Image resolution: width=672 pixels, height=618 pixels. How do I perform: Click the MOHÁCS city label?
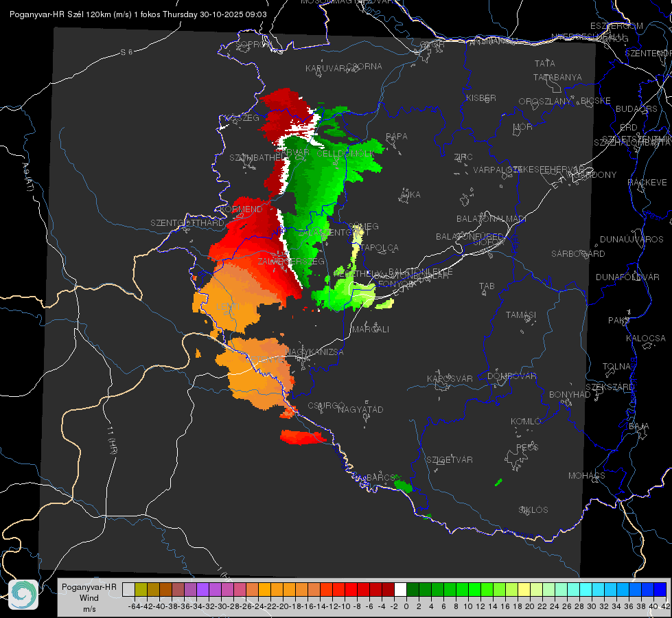(x=587, y=476)
